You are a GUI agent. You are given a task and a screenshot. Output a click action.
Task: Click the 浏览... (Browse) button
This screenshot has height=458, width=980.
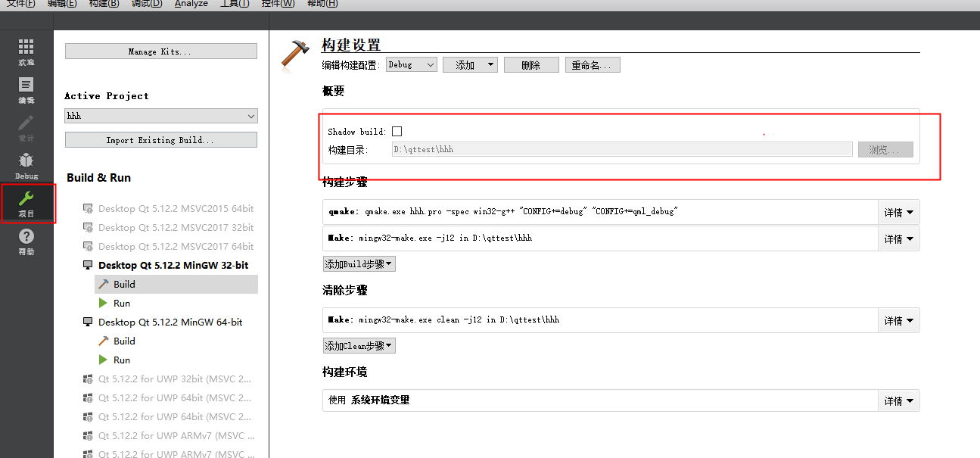pos(885,150)
